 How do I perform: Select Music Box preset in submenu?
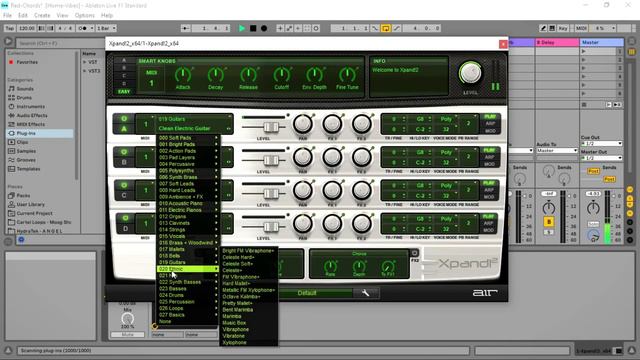tap(234, 323)
